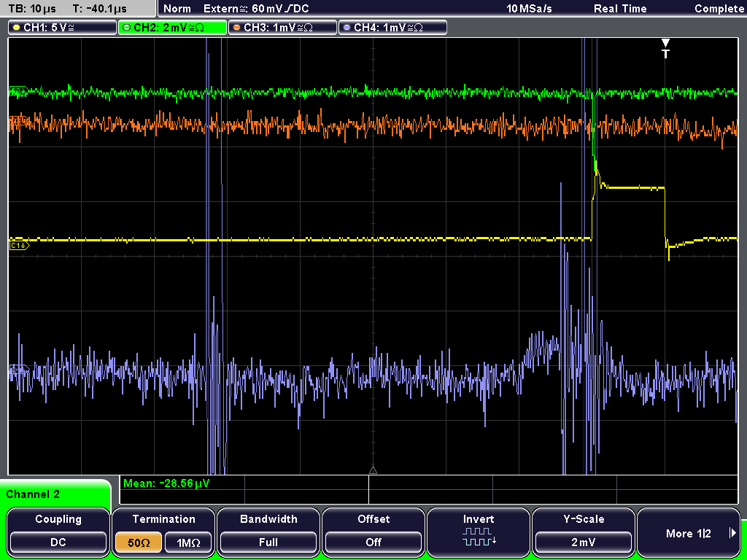This screenshot has width=747, height=560.
Task: Select the CH3: 1 mV channel tab
Action: (282, 28)
